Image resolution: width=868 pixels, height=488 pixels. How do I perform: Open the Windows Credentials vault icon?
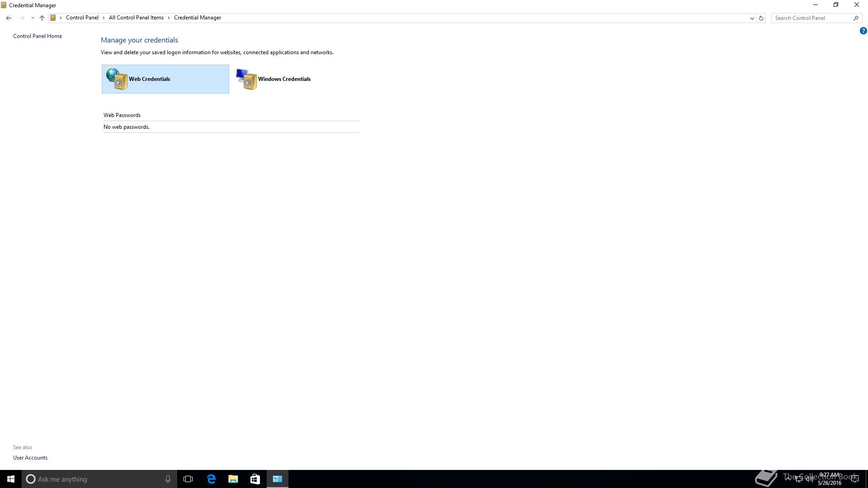click(246, 79)
